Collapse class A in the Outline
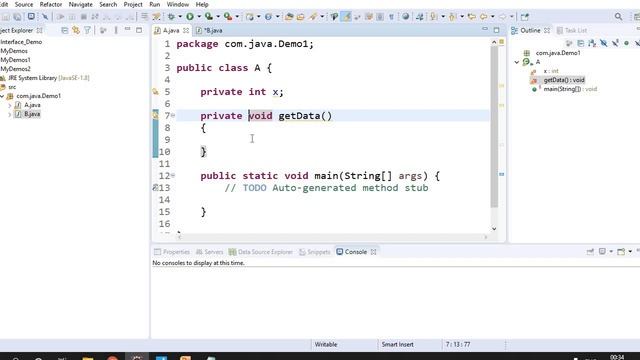The height and width of the screenshot is (360, 640). [517, 62]
